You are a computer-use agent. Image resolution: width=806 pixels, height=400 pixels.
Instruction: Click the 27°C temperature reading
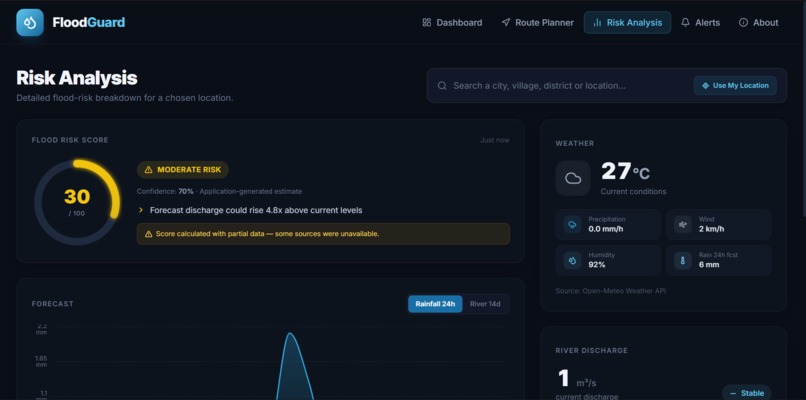pyautogui.click(x=626, y=172)
